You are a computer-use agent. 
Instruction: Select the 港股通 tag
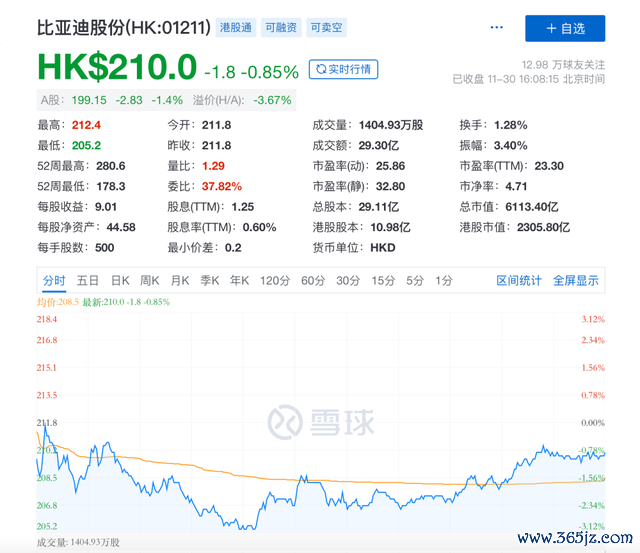pos(236,27)
